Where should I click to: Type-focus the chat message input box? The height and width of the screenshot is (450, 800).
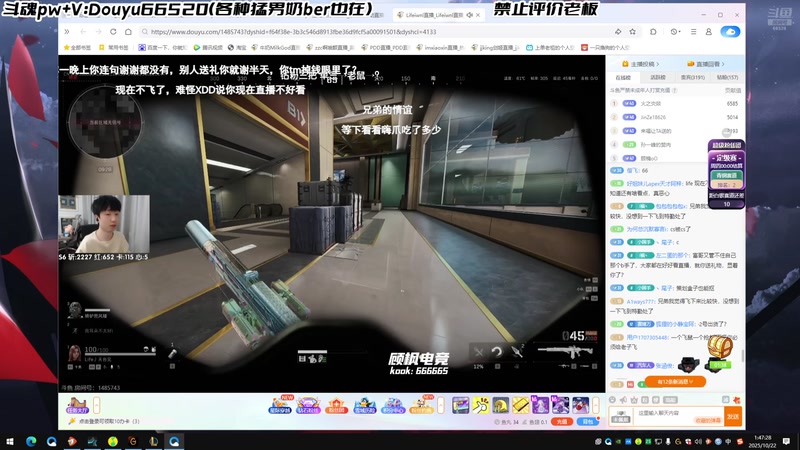pos(679,414)
